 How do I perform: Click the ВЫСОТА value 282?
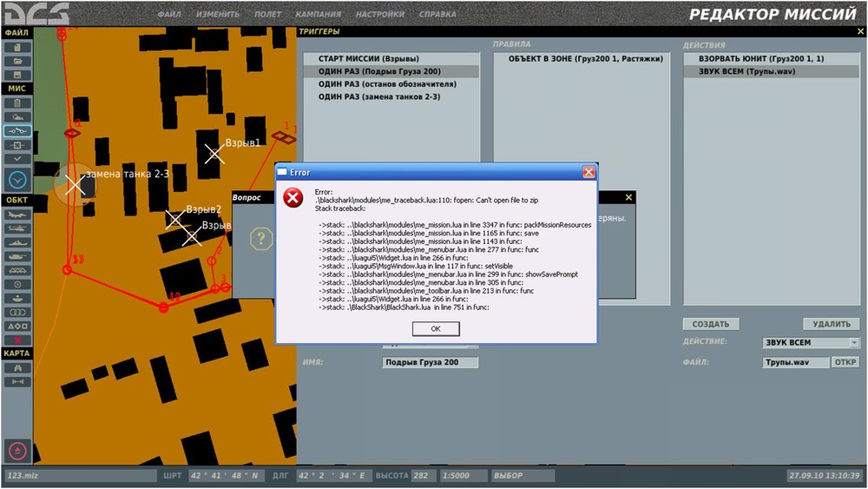pyautogui.click(x=424, y=475)
